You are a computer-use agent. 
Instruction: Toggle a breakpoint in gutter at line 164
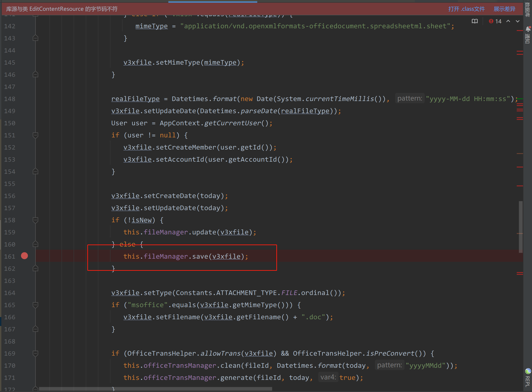coord(24,293)
